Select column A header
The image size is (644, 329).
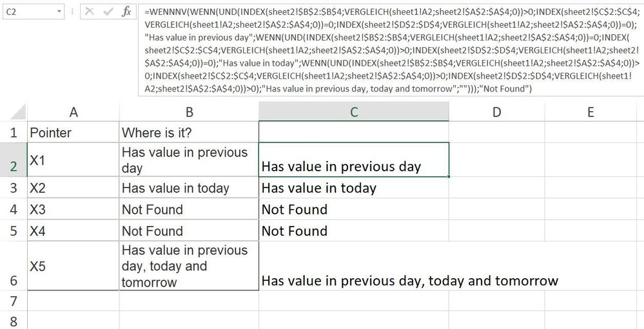(x=73, y=112)
